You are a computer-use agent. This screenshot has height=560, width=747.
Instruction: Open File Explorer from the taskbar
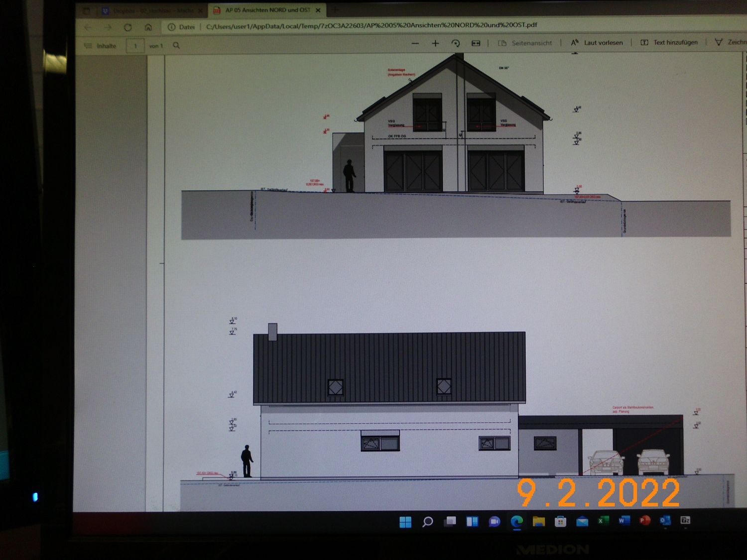pos(538,521)
